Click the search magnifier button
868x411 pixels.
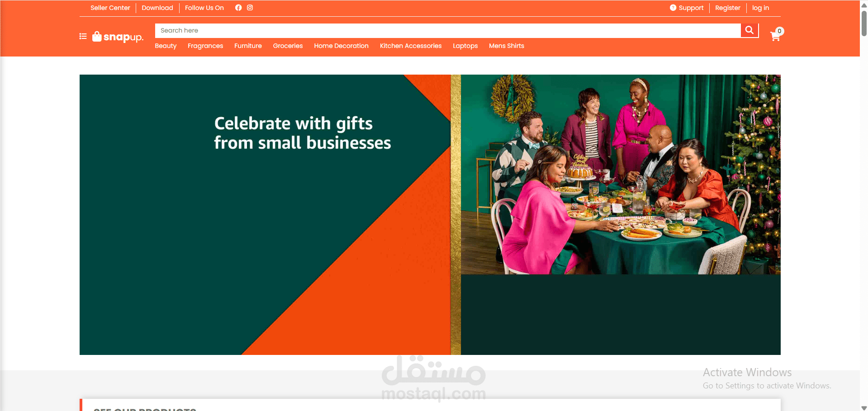click(749, 30)
